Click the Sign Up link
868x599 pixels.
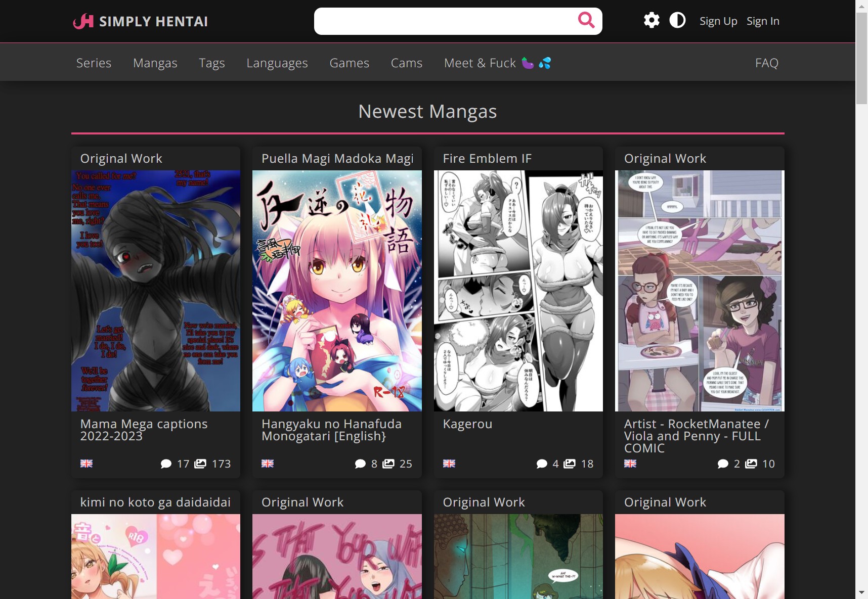[x=718, y=21]
